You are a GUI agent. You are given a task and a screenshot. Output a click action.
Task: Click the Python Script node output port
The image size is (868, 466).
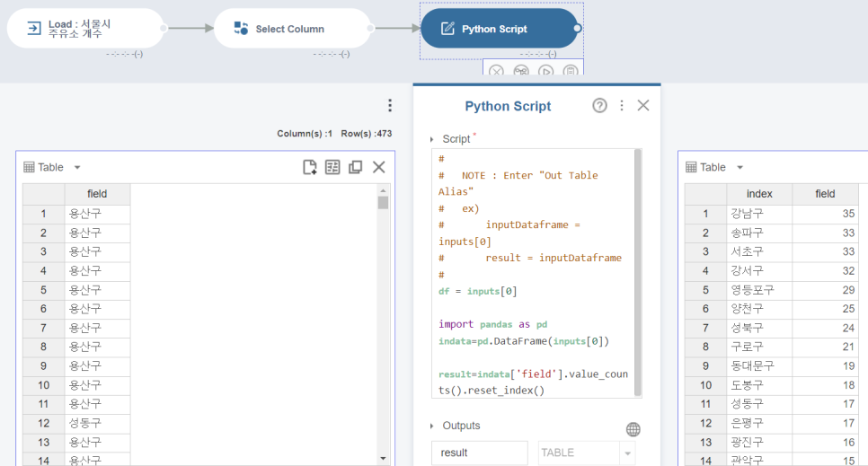578,28
